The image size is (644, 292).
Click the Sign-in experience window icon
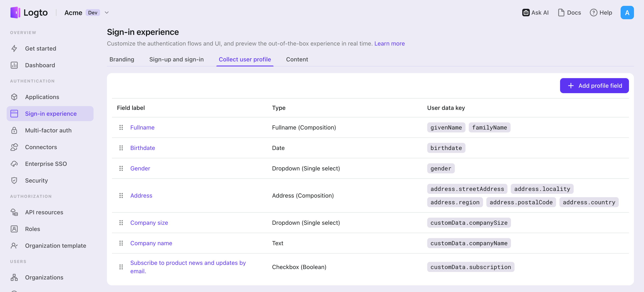pos(14,114)
